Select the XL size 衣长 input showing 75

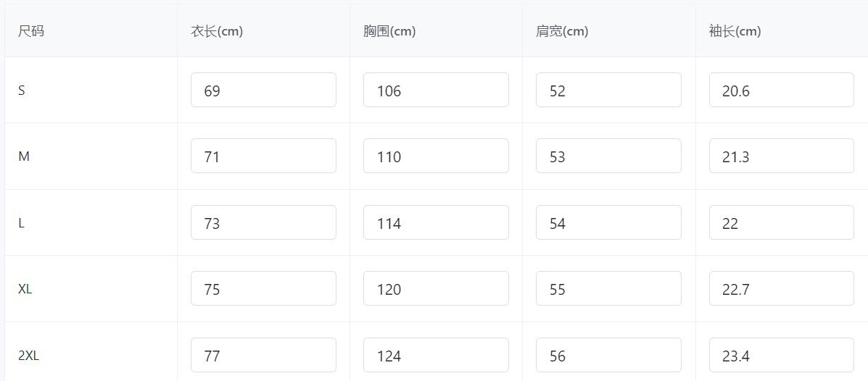tap(263, 289)
